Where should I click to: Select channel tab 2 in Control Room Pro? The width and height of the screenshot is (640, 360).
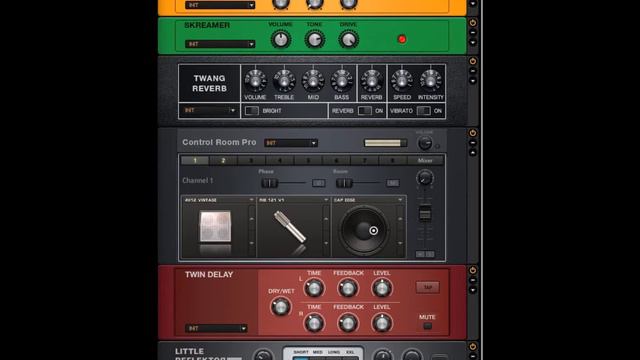coord(223,160)
